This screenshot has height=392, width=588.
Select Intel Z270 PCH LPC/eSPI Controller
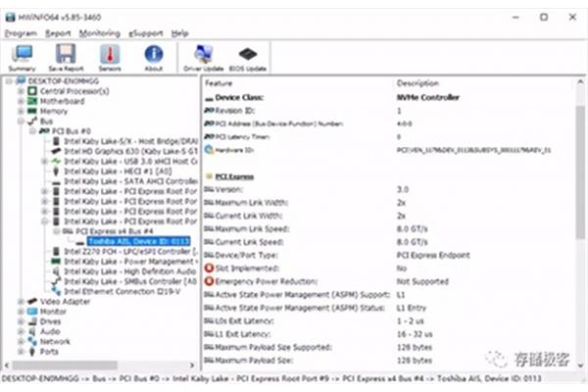point(131,251)
